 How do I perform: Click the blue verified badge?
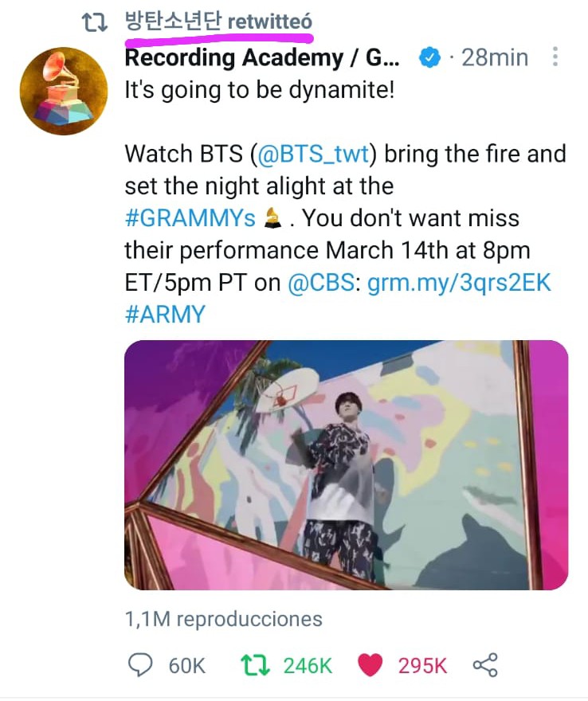pos(430,57)
